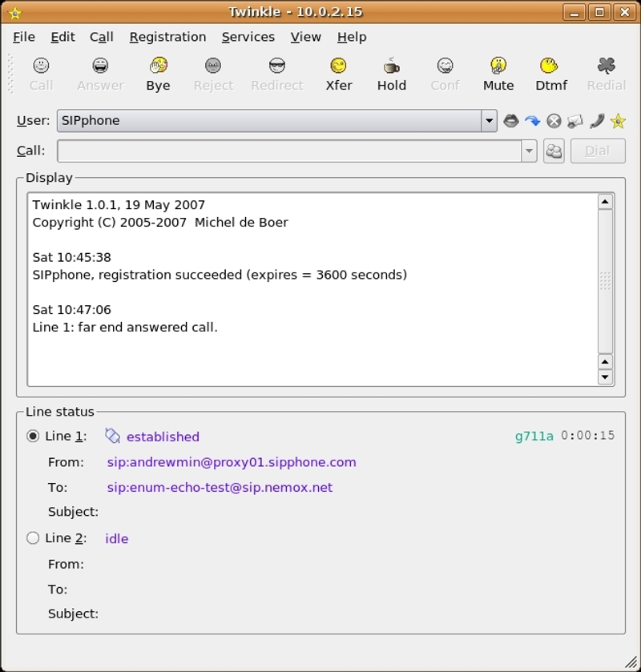Viewport: 641px width, 672px height.
Task: Click the star registration status icon beside User
Action: 618,121
